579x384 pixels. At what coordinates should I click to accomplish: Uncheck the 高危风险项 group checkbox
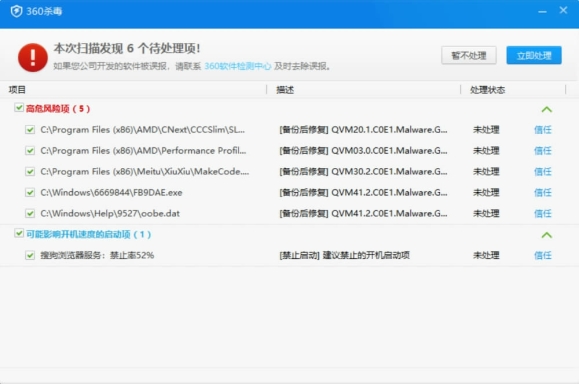19,108
